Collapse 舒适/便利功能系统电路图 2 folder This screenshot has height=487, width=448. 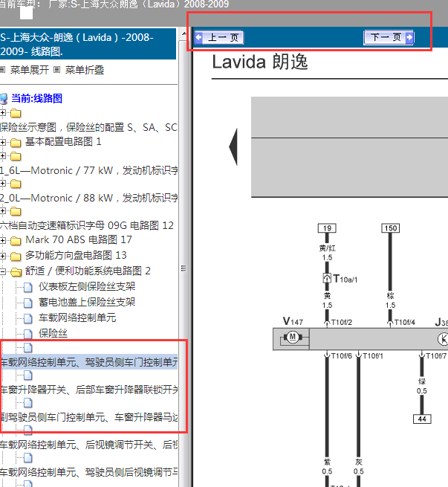(x=3, y=272)
